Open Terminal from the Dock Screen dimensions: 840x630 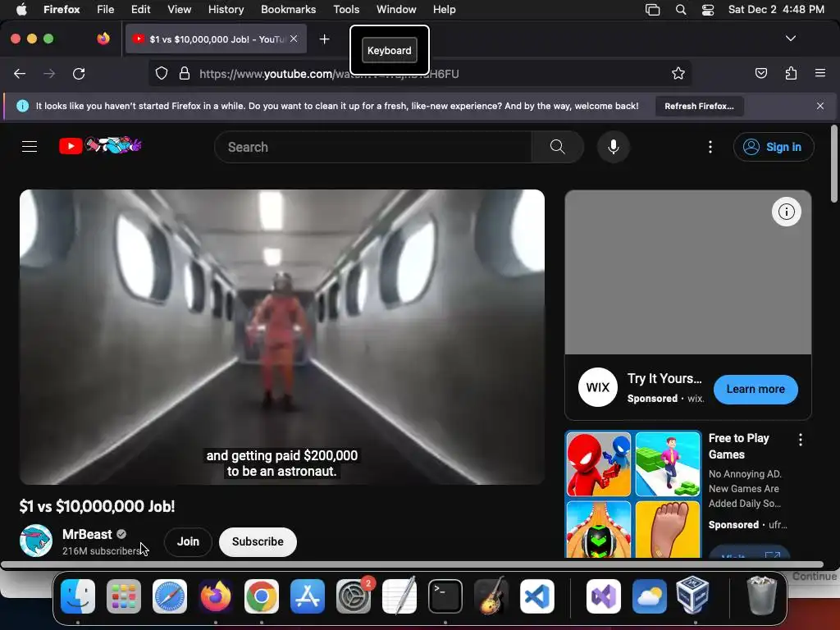pyautogui.click(x=445, y=596)
